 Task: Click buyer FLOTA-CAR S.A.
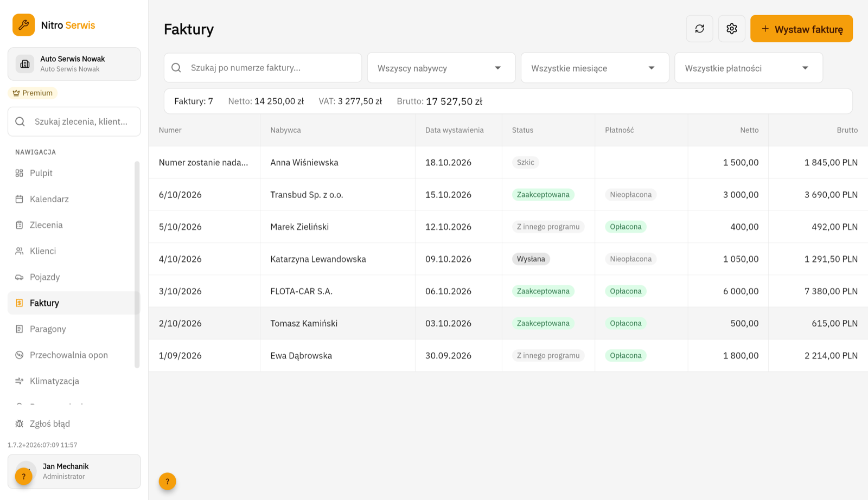point(302,291)
